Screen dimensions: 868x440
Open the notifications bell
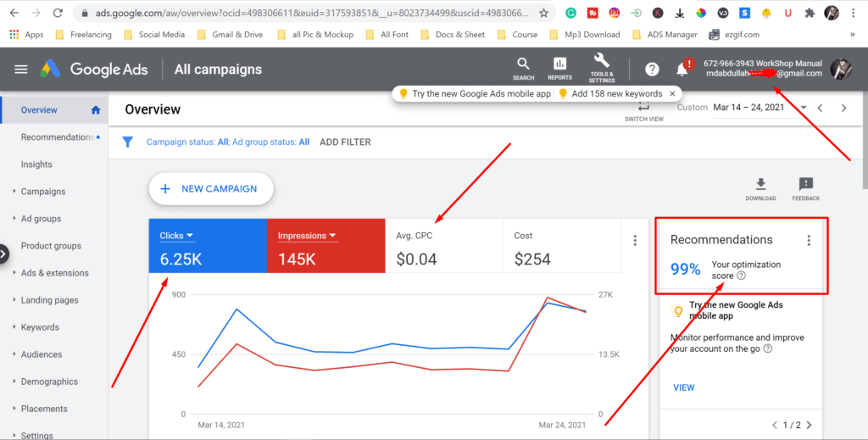[x=682, y=70]
